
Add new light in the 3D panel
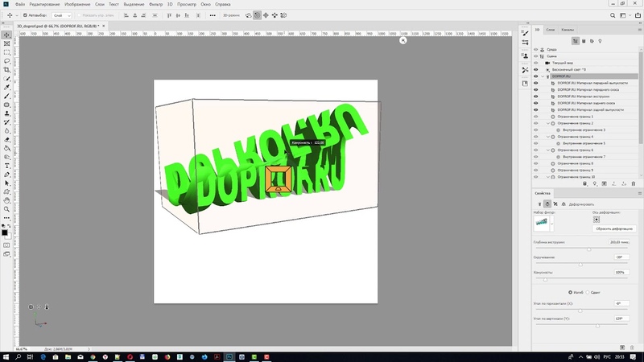pyautogui.click(x=595, y=184)
